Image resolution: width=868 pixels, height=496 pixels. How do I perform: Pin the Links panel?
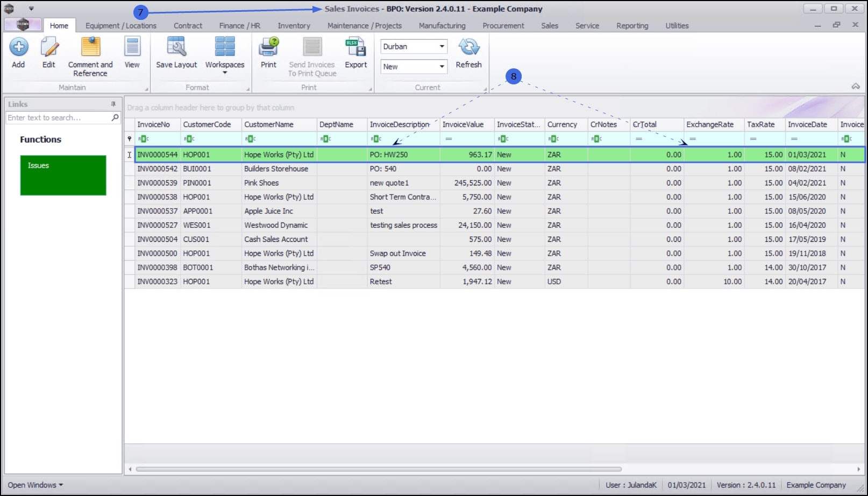[113, 104]
